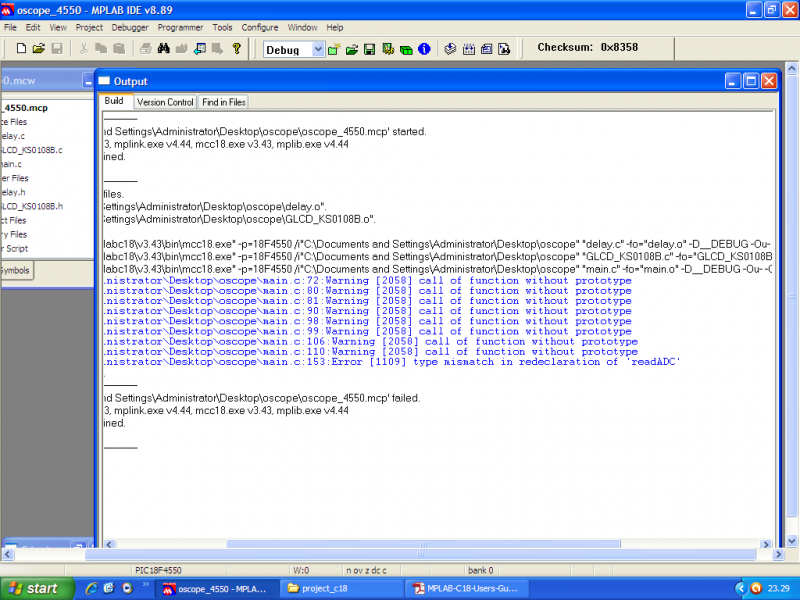Click the PIC18F4550 status bar entry
Image resolution: width=800 pixels, height=600 pixels.
click(158, 570)
